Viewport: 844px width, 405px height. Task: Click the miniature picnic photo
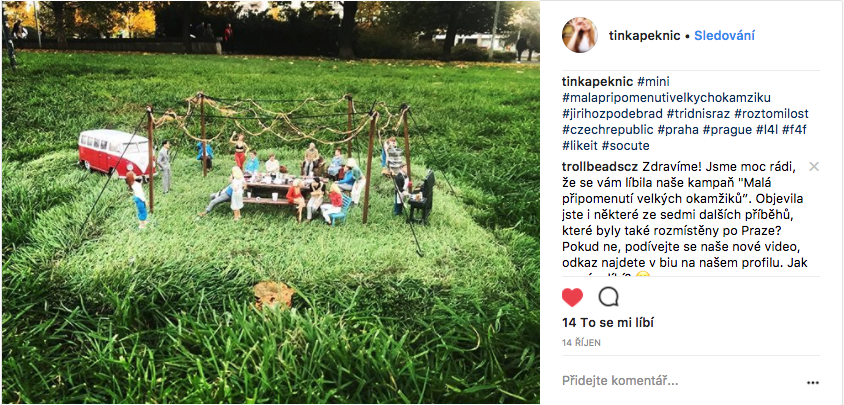tap(270, 200)
